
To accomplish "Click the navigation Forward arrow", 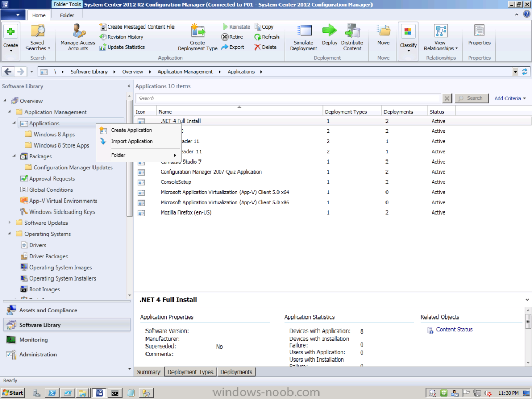I will [x=20, y=72].
